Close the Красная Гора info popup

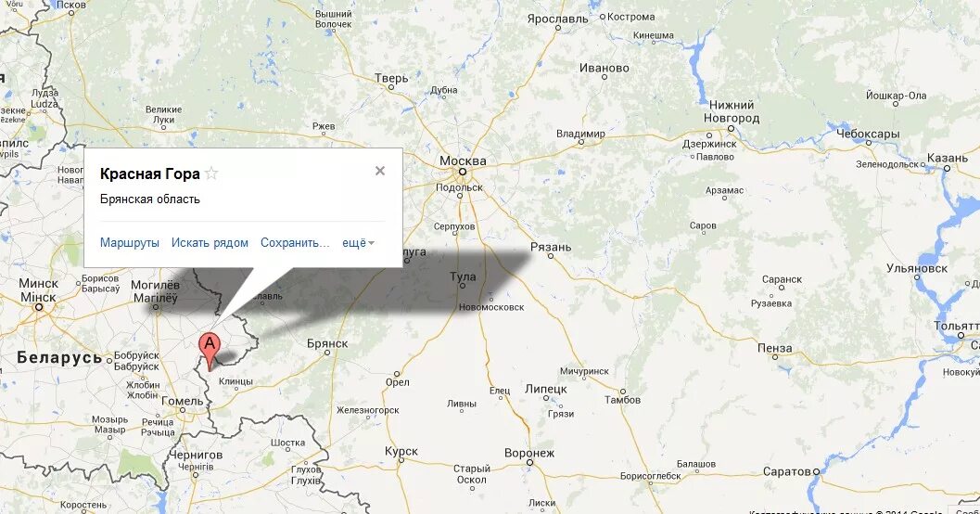380,171
